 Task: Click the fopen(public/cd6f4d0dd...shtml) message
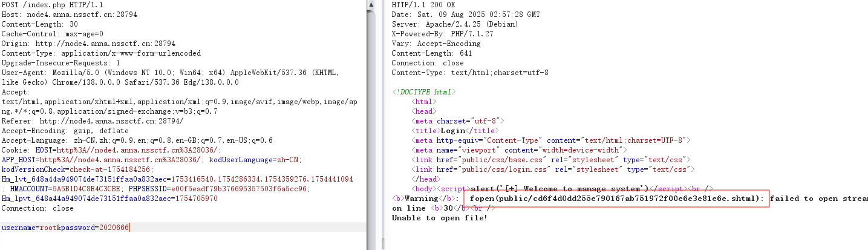coord(617,199)
